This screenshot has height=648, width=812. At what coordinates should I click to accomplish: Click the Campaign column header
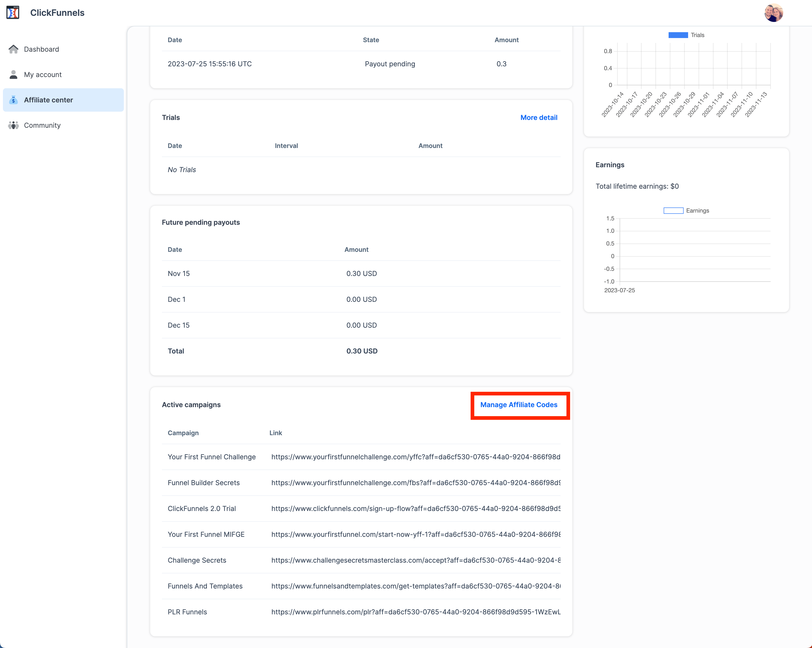tap(183, 433)
